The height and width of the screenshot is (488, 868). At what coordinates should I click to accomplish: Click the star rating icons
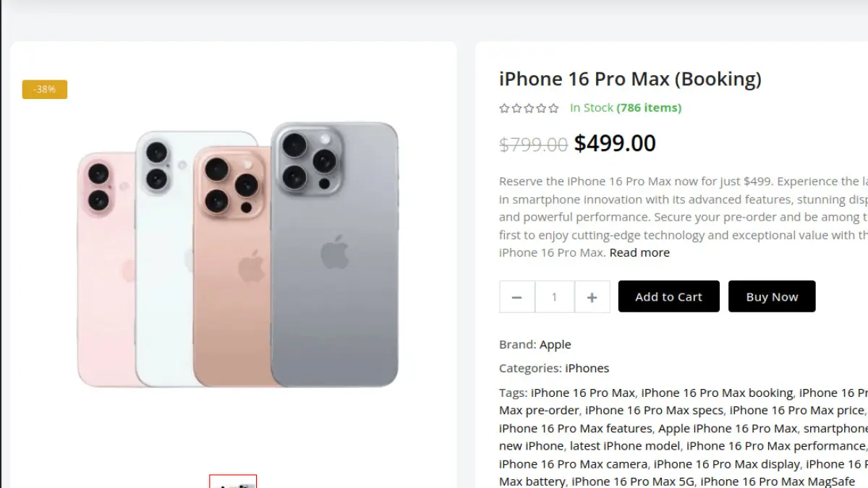coord(529,108)
